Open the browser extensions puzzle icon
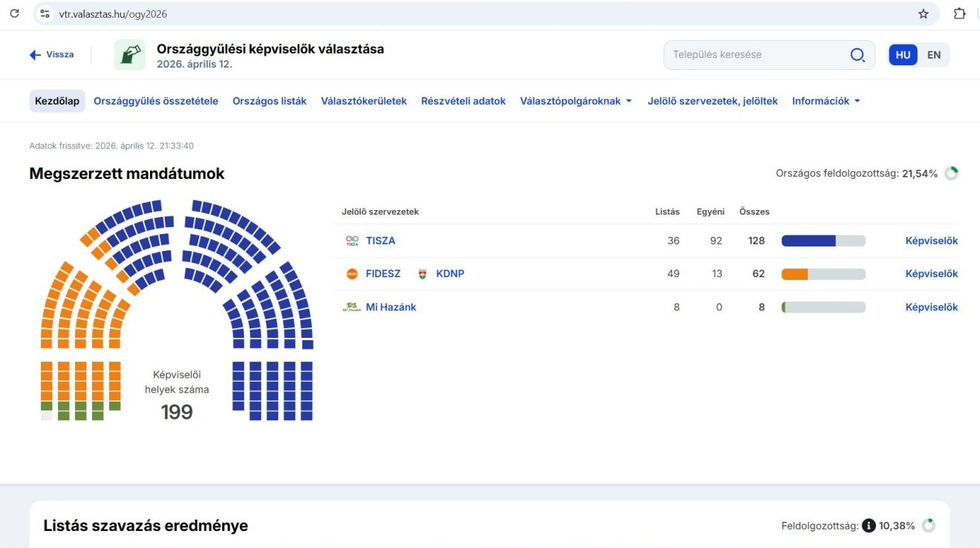Image resolution: width=980 pixels, height=548 pixels. pyautogui.click(x=959, y=13)
